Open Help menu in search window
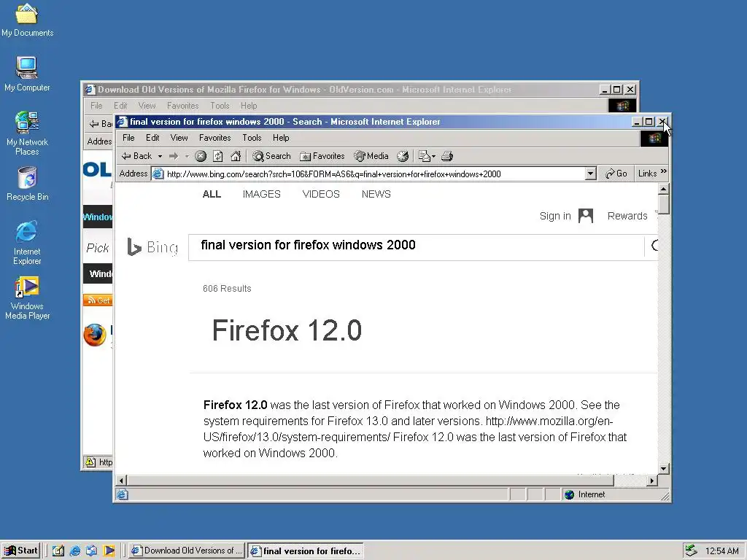The height and width of the screenshot is (560, 747). (x=281, y=138)
